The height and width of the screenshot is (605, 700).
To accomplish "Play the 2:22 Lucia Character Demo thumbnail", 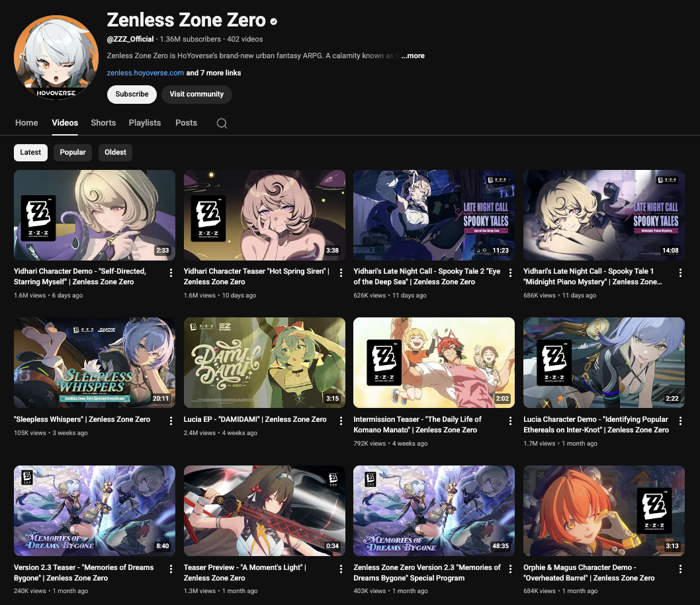I will [604, 363].
